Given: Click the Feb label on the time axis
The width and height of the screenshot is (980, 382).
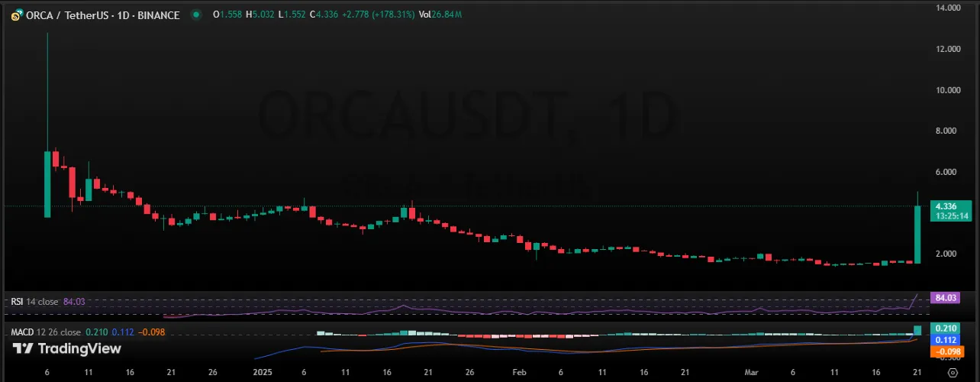Looking at the screenshot, I should tap(520, 373).
